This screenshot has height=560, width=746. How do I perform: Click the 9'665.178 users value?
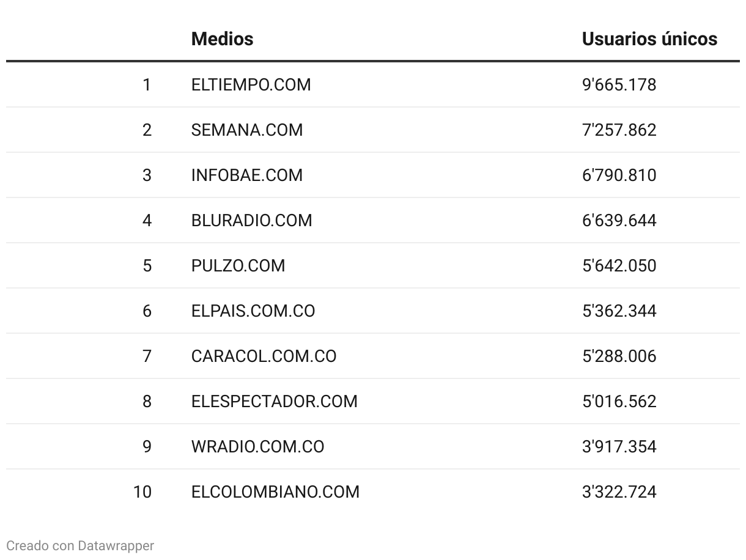[x=619, y=84]
